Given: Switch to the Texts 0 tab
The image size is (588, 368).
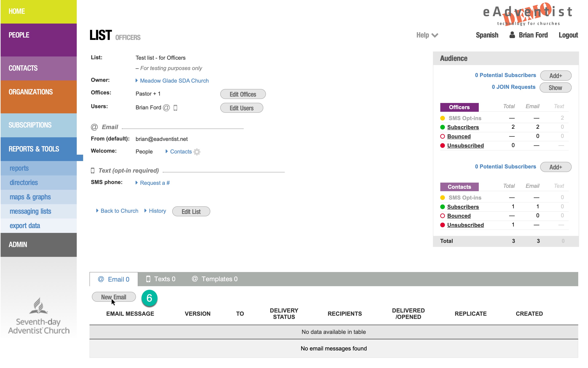Looking at the screenshot, I should 161,279.
